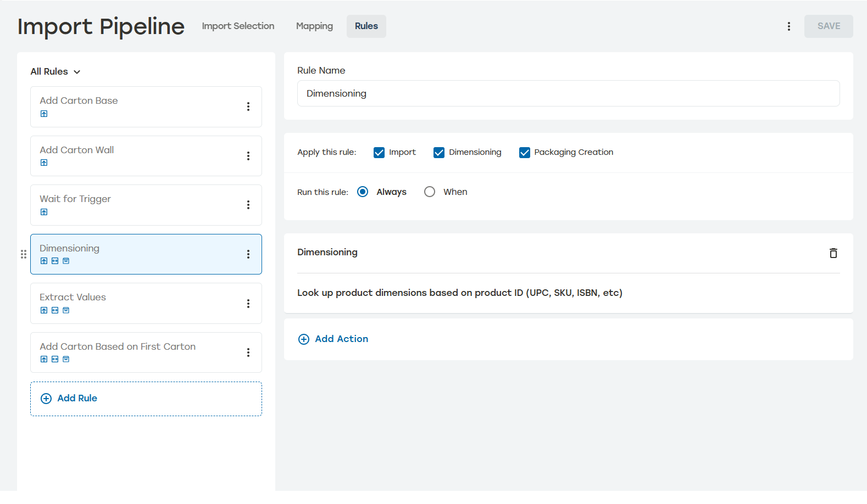The image size is (867, 504).
Task: Click the Add Rule button
Action: point(146,399)
